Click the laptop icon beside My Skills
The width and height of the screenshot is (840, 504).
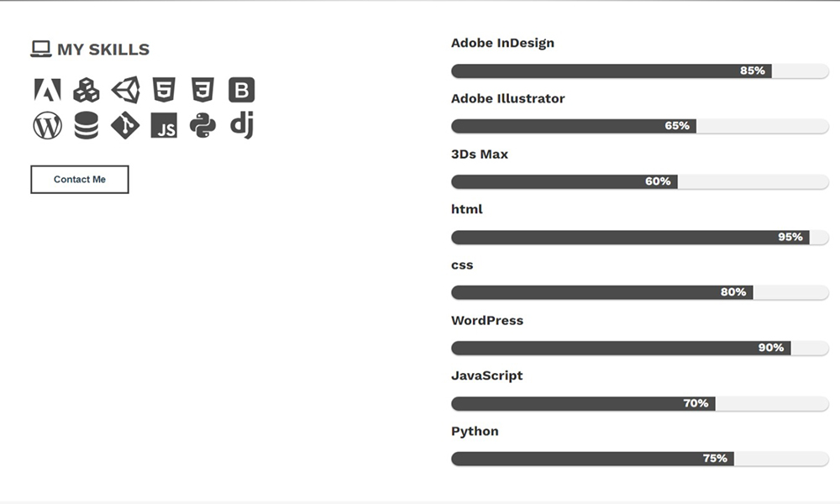[x=40, y=49]
